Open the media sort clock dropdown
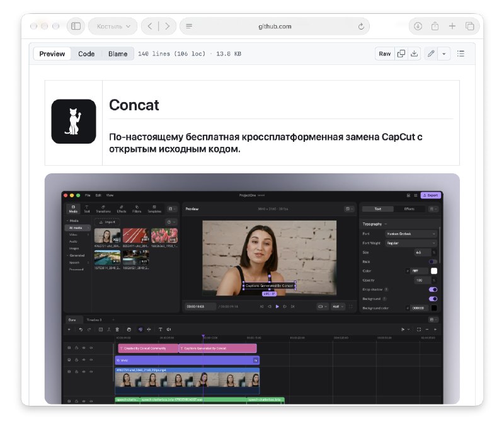The height and width of the screenshot is (426, 504). (171, 222)
